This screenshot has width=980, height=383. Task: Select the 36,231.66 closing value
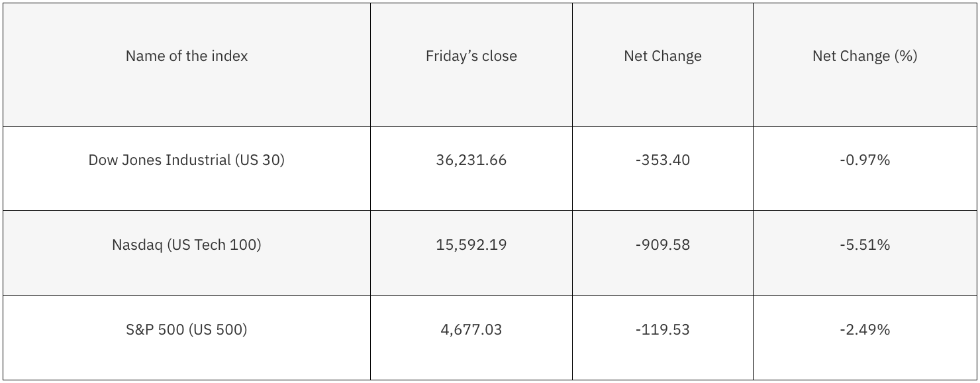[x=471, y=160]
